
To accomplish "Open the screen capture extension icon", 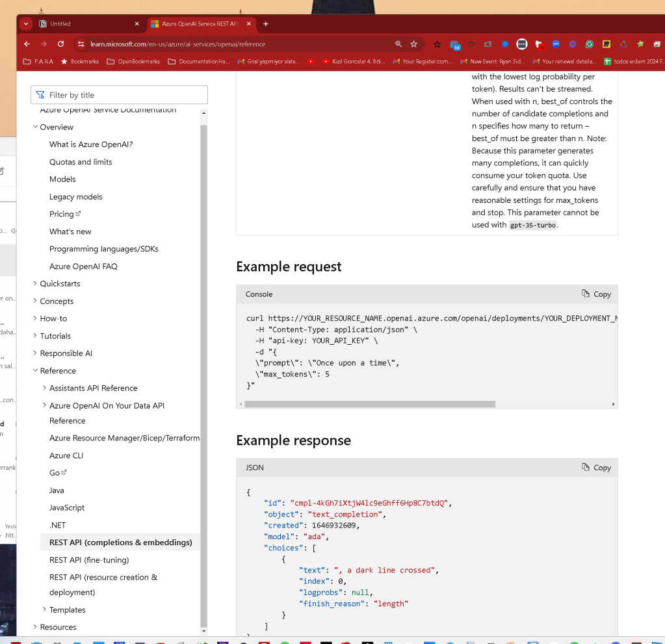I will [471, 44].
